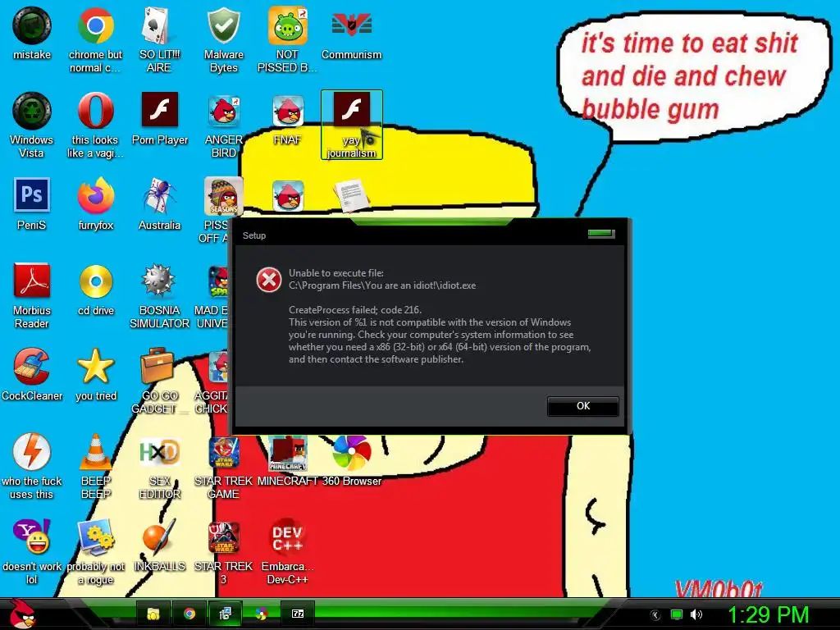Viewport: 840px width, 630px height.
Task: Select the 'you tried' star icon
Action: pos(95,374)
